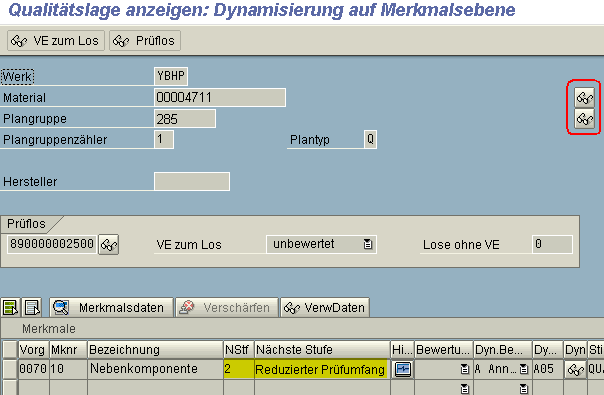604x395 pixels.
Task: Select cell 'Reduzierter Prüfumfang'
Action: coord(320,369)
